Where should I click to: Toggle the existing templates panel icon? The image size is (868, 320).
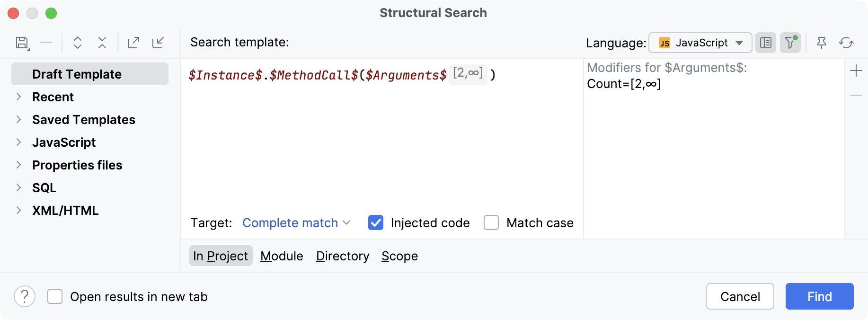[x=765, y=43]
